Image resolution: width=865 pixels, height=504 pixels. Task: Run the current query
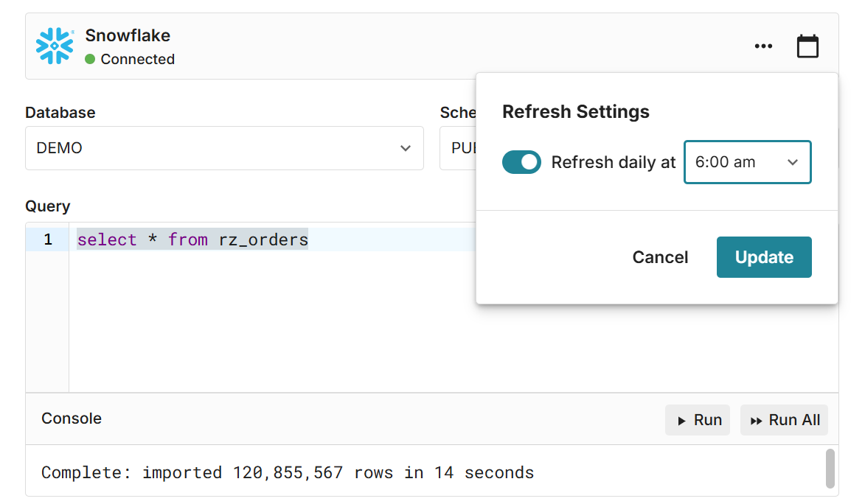[697, 420]
